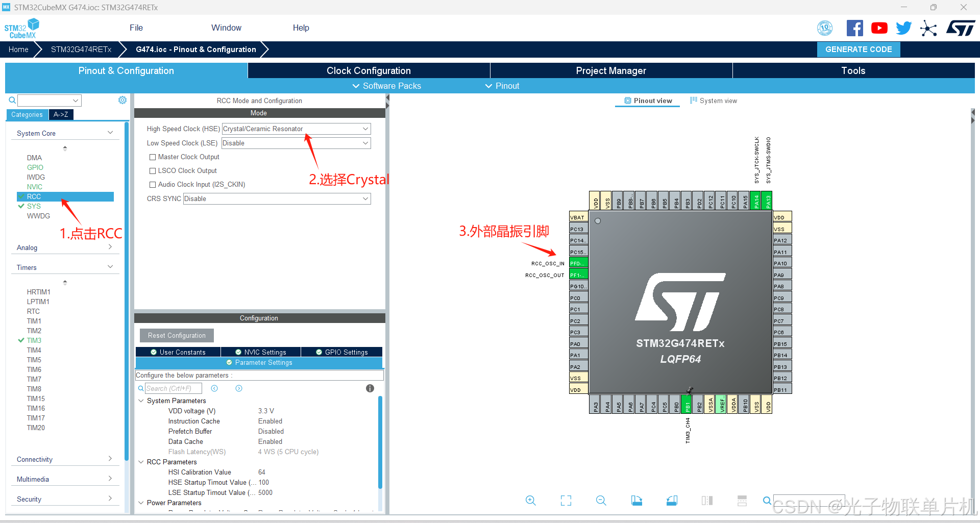The image size is (980, 523).
Task: Click the parameter info icon
Action: (370, 388)
